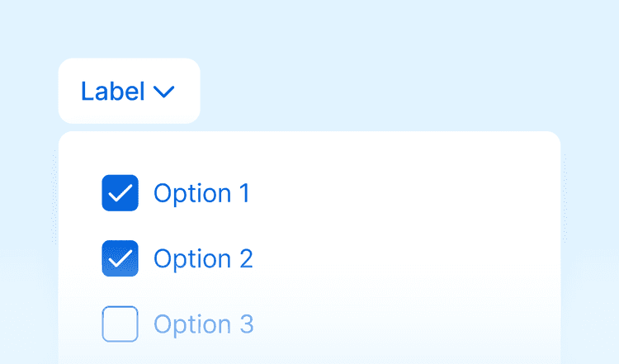The image size is (619, 364).
Task: Close the options list using the Label arrow
Action: 163,92
